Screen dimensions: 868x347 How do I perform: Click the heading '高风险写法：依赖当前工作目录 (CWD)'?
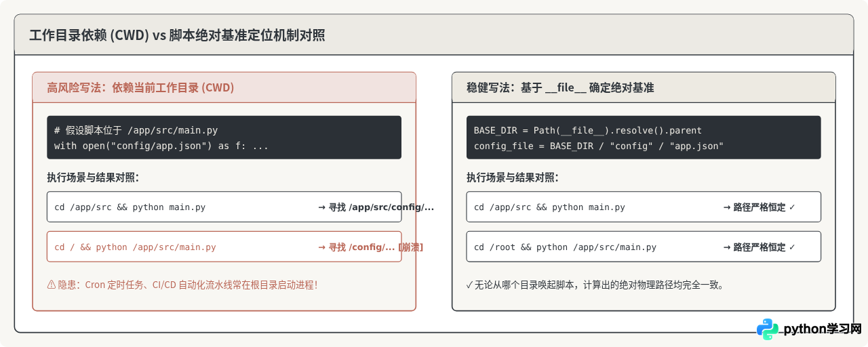pos(140,87)
